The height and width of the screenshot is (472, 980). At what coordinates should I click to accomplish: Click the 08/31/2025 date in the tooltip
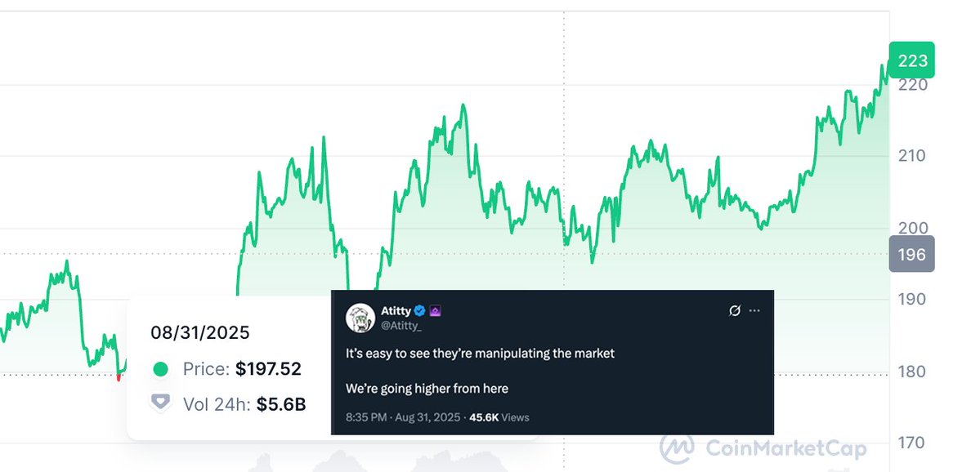(x=200, y=332)
